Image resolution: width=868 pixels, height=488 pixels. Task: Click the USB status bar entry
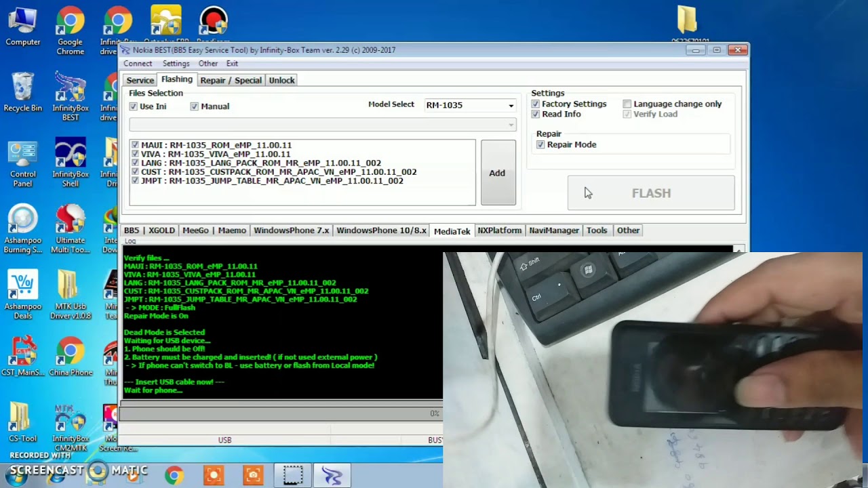224,440
